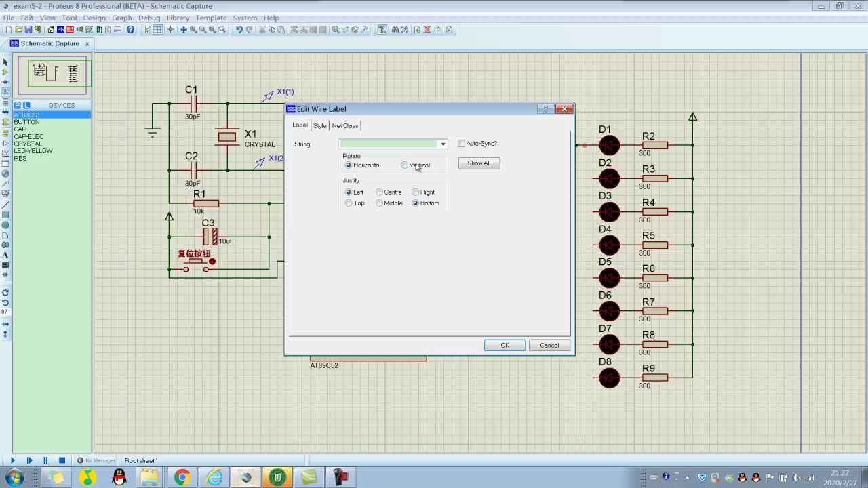Enable the Auto-Sync checkbox
868x488 pixels.
(x=462, y=144)
